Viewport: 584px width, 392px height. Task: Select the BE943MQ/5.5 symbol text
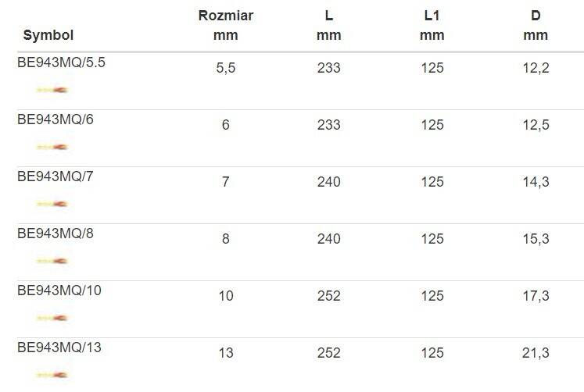(x=61, y=62)
